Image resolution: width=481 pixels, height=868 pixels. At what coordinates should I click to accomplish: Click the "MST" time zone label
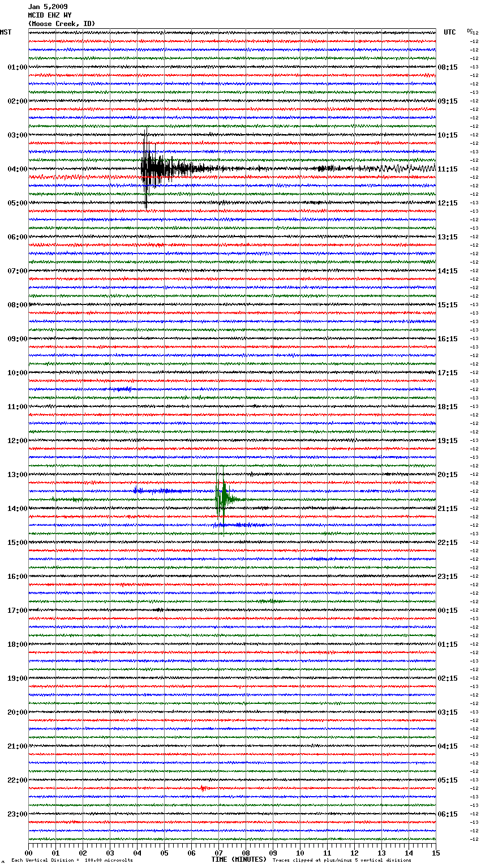[x=6, y=32]
